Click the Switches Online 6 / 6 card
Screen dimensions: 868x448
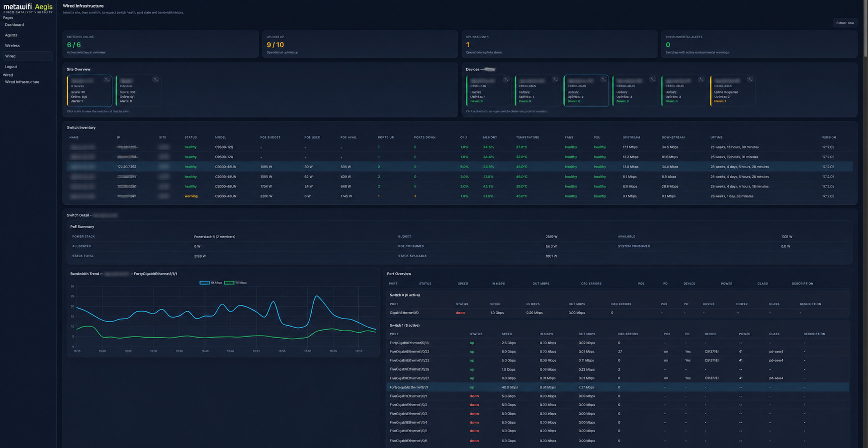point(160,44)
